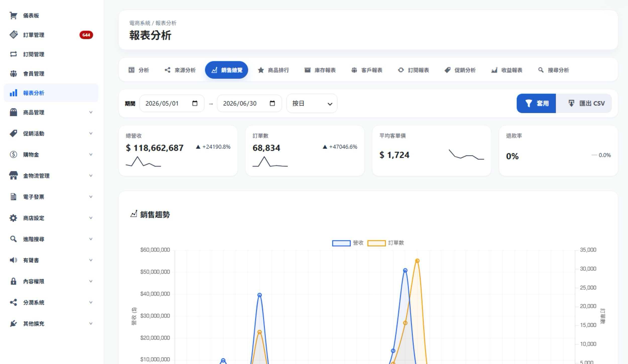
Task: Click the 訂閱管理 repeat icon
Action: tap(13, 54)
